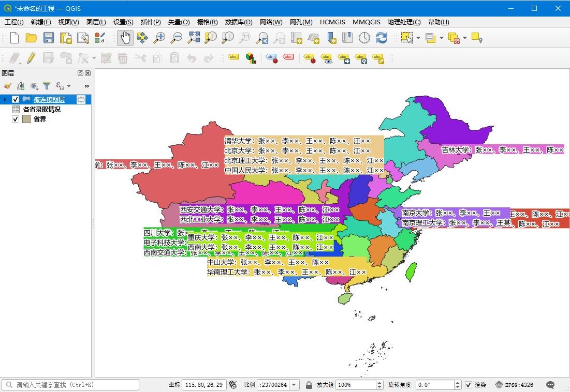This screenshot has width=570, height=392.
Task: Click the Zoom In magnifier tool
Action: tap(160, 38)
